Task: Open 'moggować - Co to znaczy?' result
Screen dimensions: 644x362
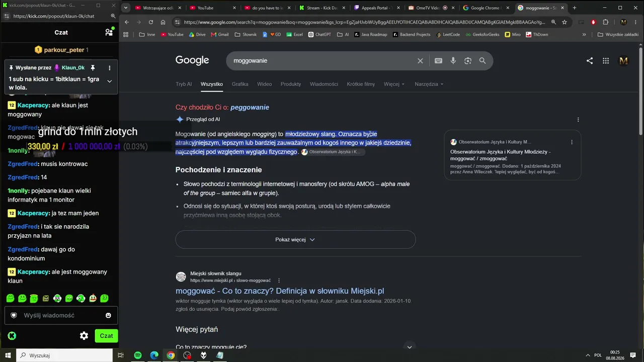Action: [x=280, y=291]
